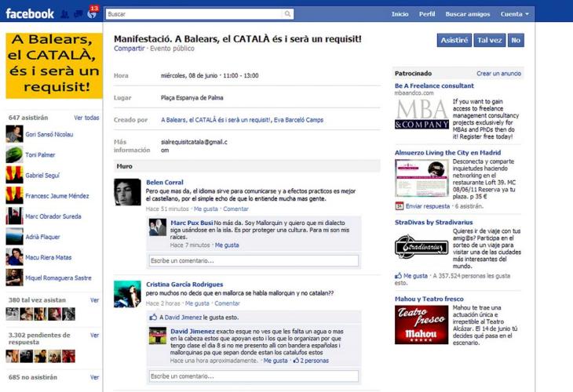Click the Stradivarius ad logo
Viewport: 573px width, 392px height.
coord(422,248)
